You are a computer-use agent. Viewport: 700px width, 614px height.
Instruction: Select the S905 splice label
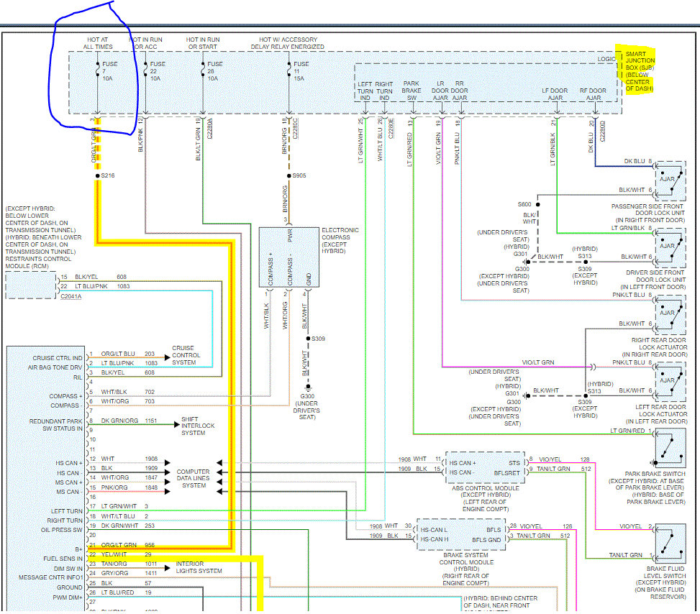point(299,175)
